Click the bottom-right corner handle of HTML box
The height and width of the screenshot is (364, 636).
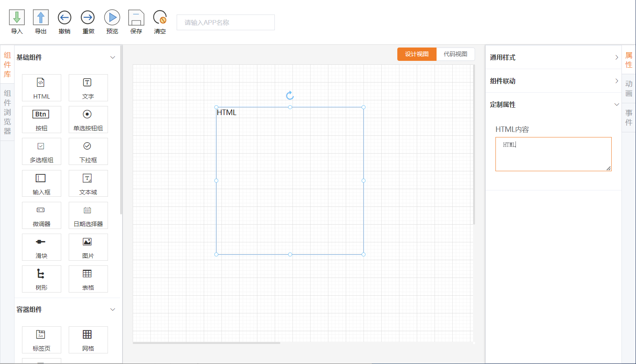[364, 254]
